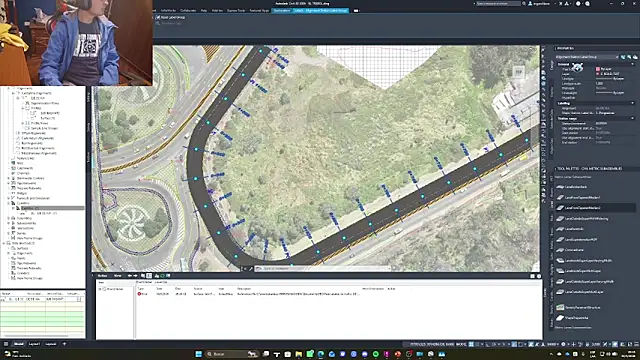Click the Layer color swatch in Properties
The image size is (640, 360).
click(x=598, y=74)
